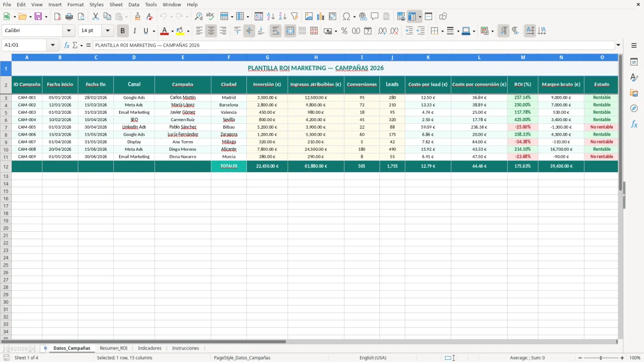Image resolution: width=644 pixels, height=362 pixels.
Task: Click the zoom in plus button
Action: 622,358
